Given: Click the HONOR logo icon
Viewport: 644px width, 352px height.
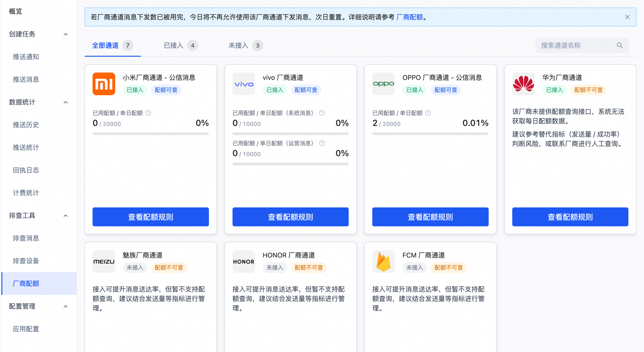Looking at the screenshot, I should coord(243,262).
